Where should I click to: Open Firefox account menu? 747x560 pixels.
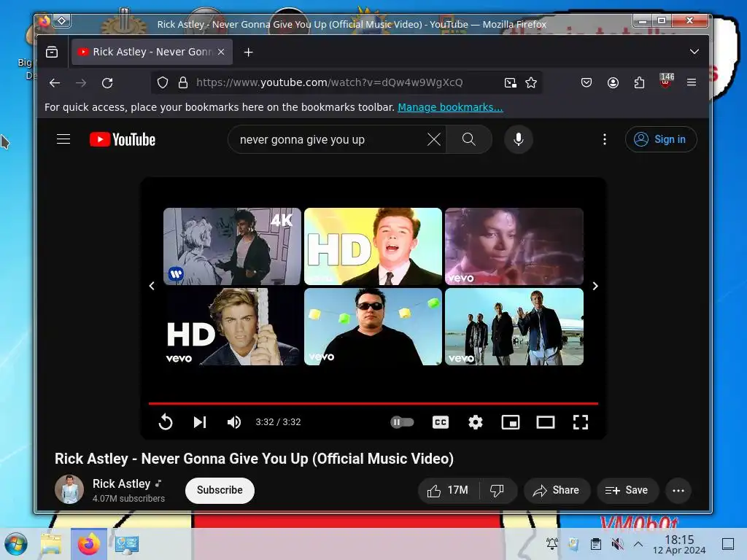pos(613,83)
